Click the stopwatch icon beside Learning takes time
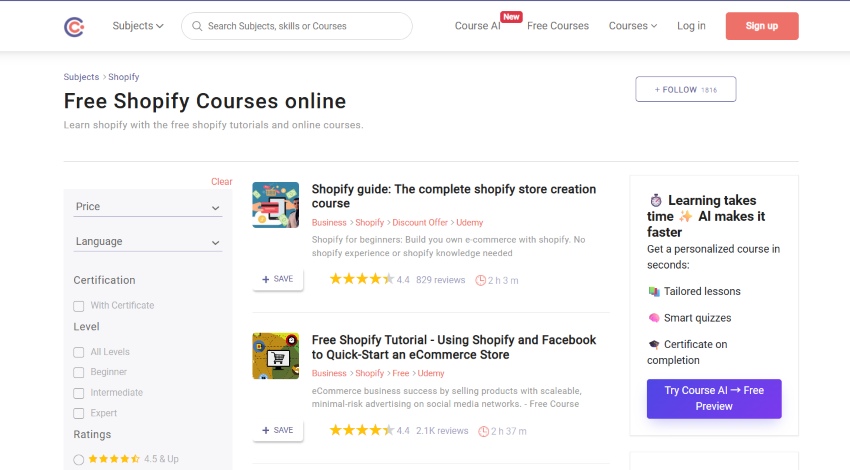The height and width of the screenshot is (470, 850). click(656, 201)
